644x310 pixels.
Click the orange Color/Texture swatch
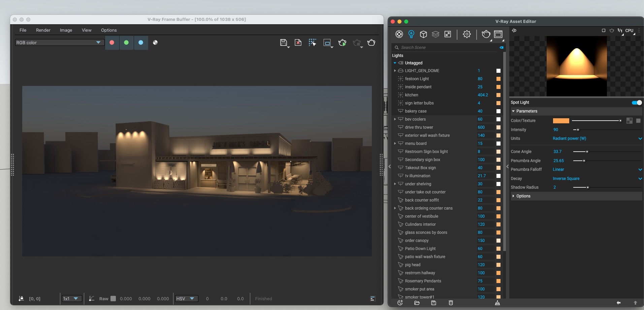click(x=561, y=121)
